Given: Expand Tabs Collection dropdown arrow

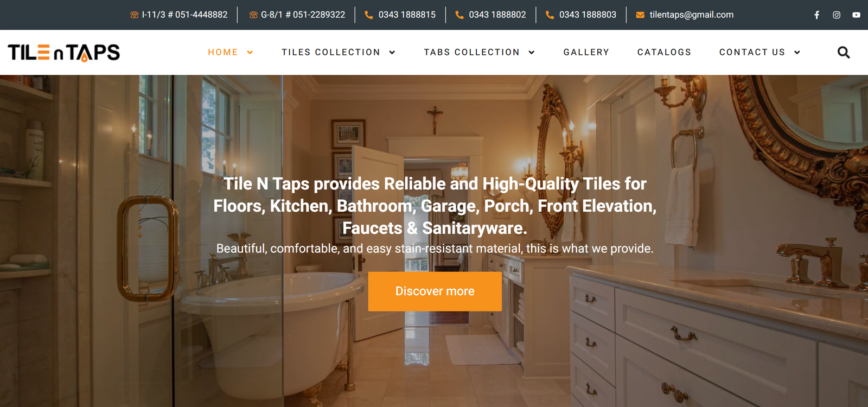Looking at the screenshot, I should (532, 52).
